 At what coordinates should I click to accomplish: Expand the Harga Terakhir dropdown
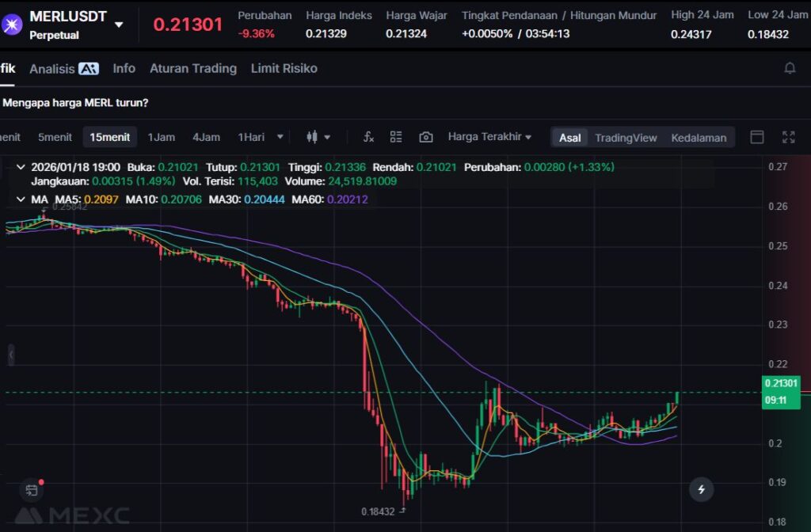tap(489, 137)
